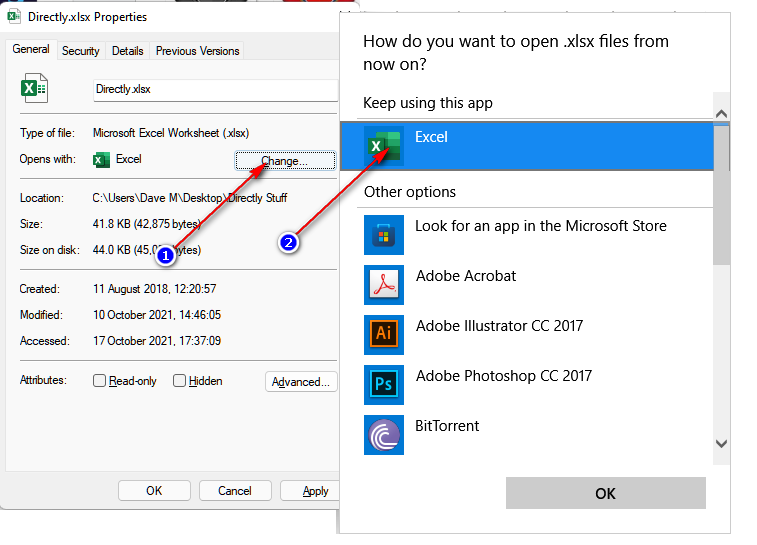Enable the Read-only attribute checkbox
757x545 pixels.
tap(99, 381)
